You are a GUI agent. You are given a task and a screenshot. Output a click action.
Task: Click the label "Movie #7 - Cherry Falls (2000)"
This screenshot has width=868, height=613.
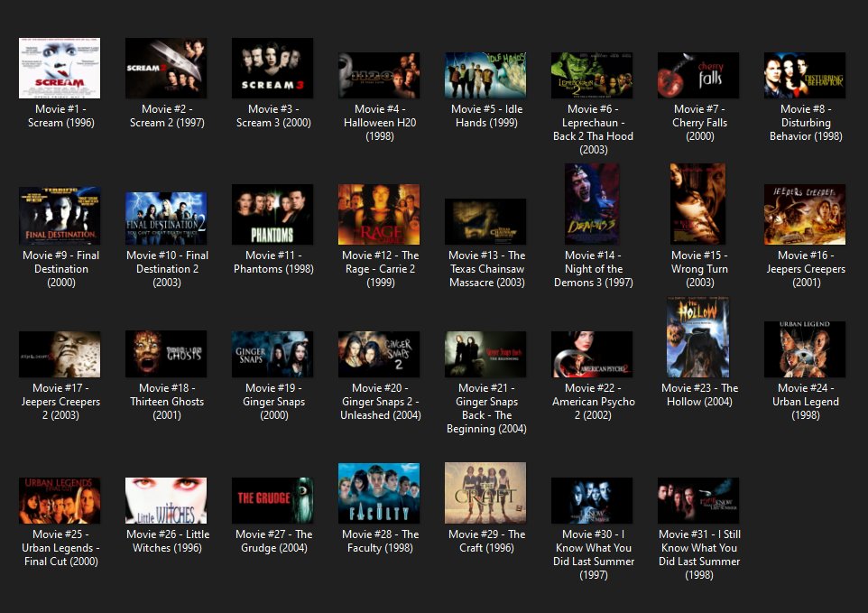pyautogui.click(x=699, y=123)
